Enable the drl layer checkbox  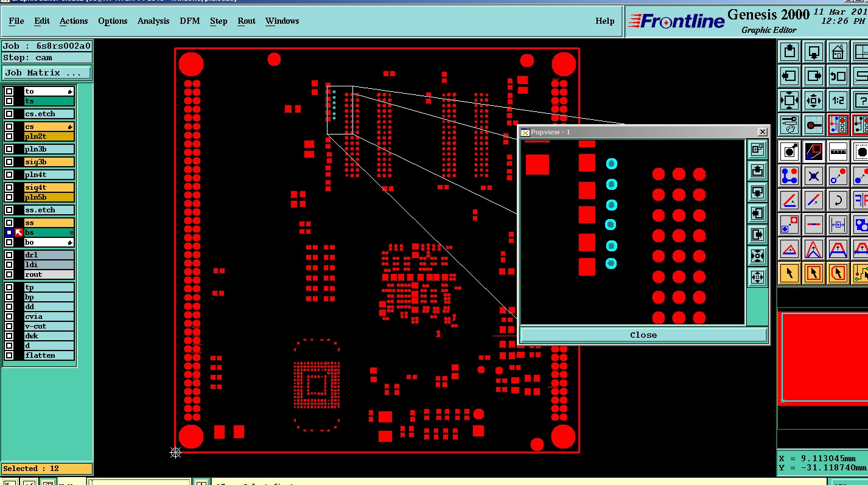(x=9, y=255)
